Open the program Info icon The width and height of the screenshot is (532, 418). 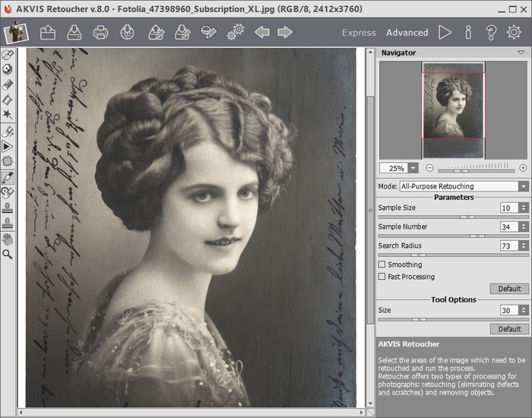point(468,33)
